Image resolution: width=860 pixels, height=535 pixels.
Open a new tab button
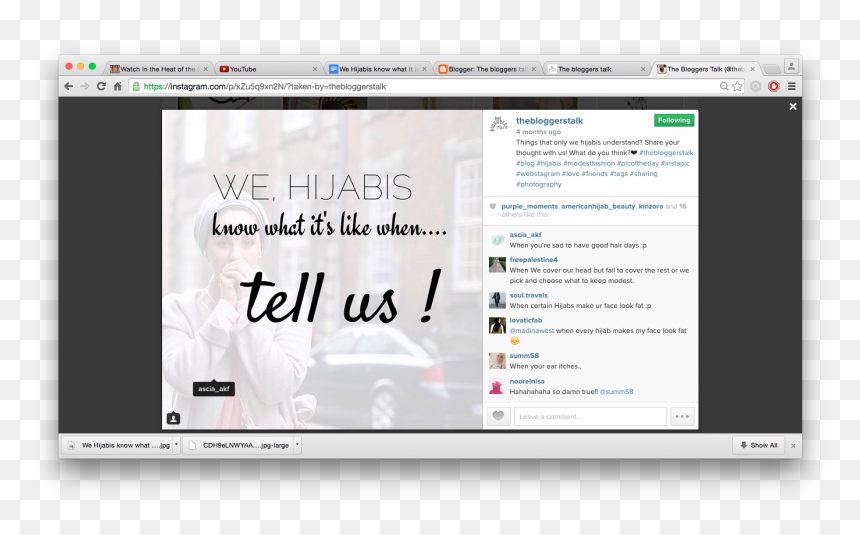point(771,69)
